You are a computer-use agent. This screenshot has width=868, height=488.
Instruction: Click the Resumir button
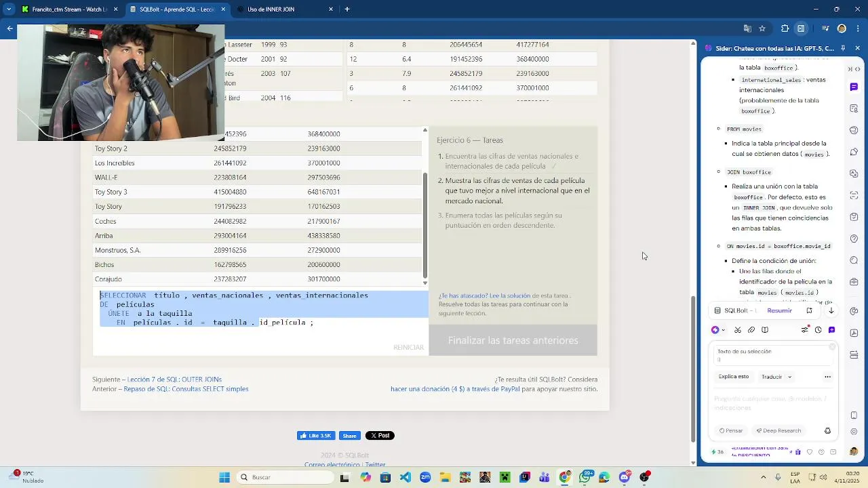[779, 310]
